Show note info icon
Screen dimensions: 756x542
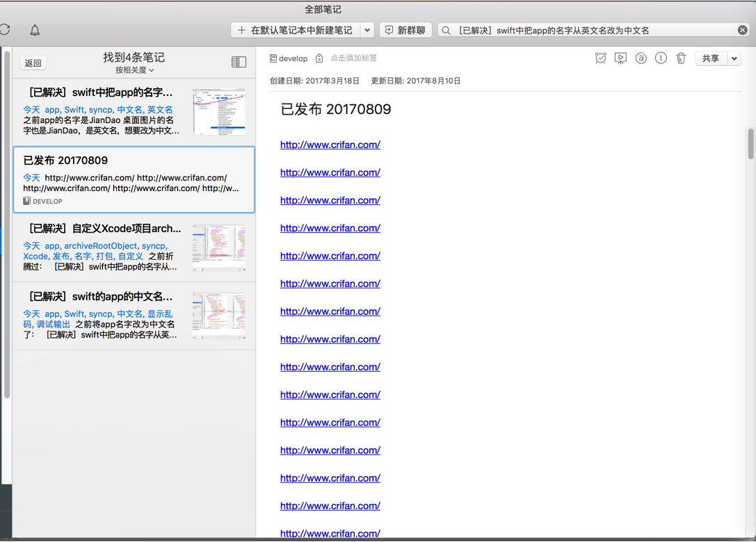point(661,58)
